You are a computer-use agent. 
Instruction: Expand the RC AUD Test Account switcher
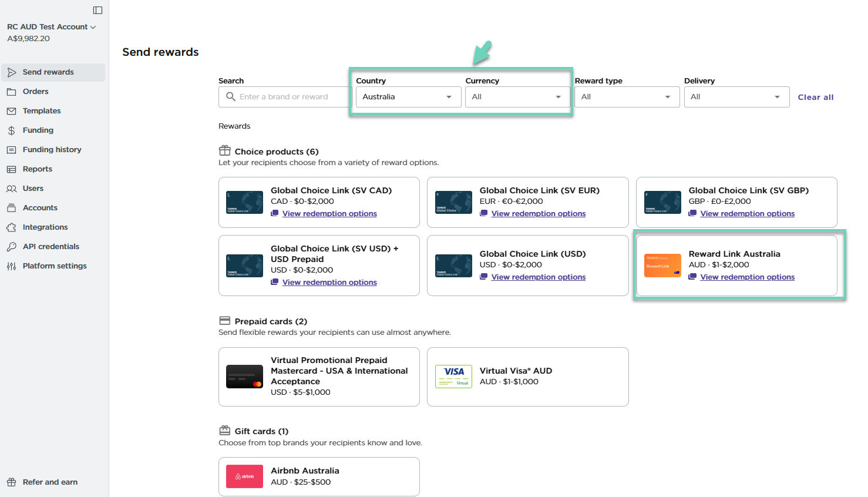pyautogui.click(x=52, y=27)
